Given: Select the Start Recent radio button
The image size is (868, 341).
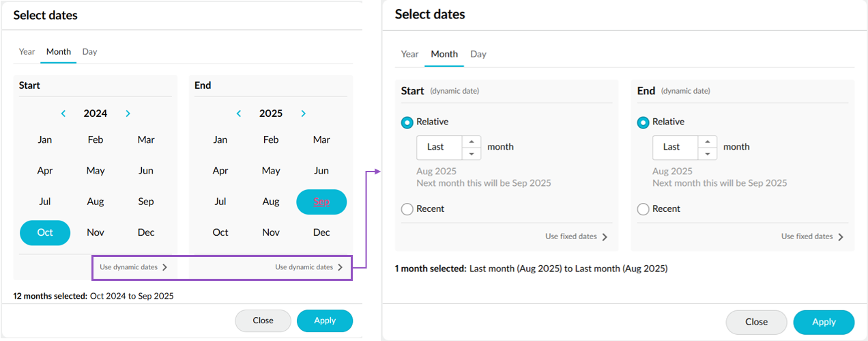Looking at the screenshot, I should click(407, 209).
